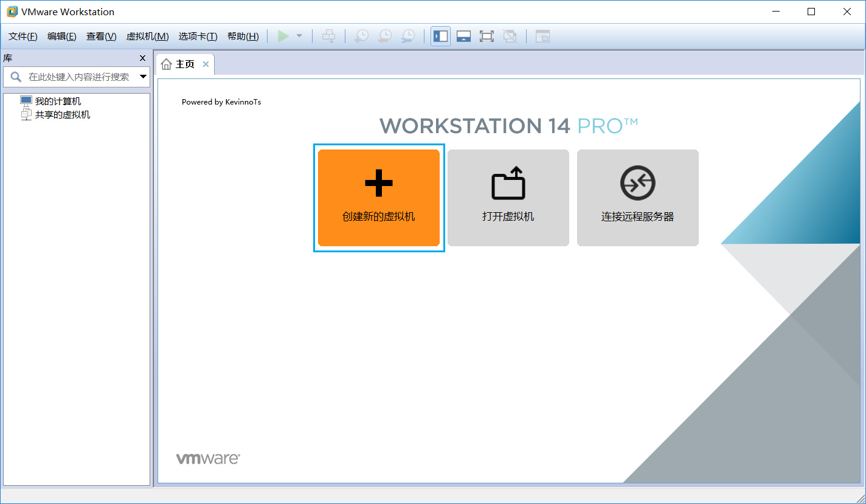Click the console view icon in toolbar

point(542,36)
